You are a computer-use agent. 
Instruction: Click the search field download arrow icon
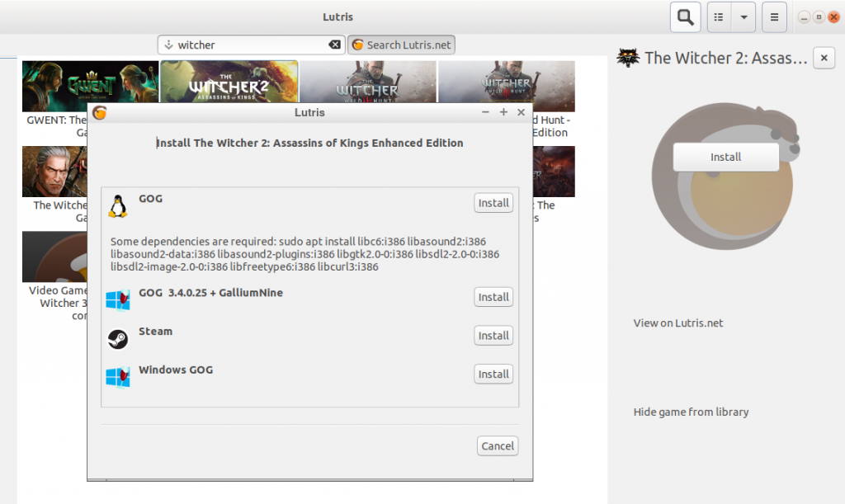[x=168, y=45]
